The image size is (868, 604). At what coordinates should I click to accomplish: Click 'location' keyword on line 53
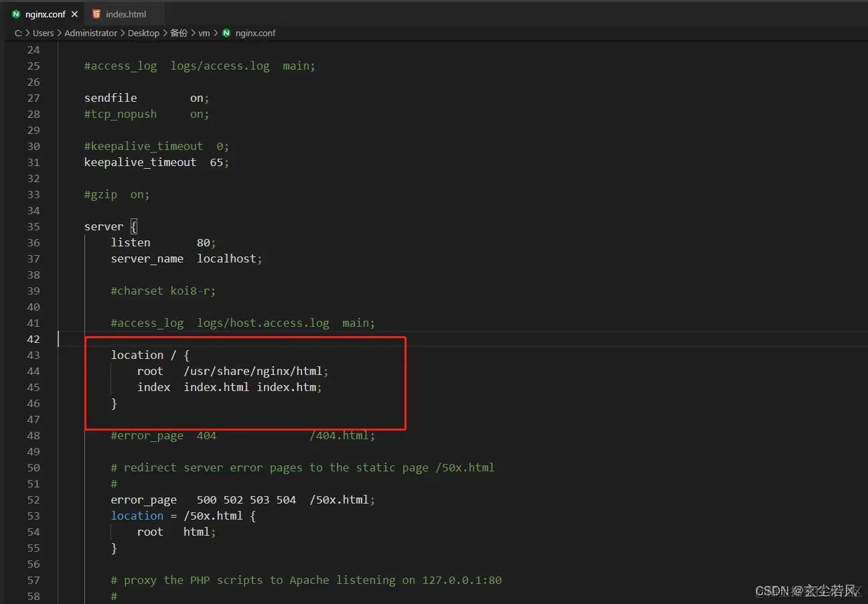pos(137,516)
